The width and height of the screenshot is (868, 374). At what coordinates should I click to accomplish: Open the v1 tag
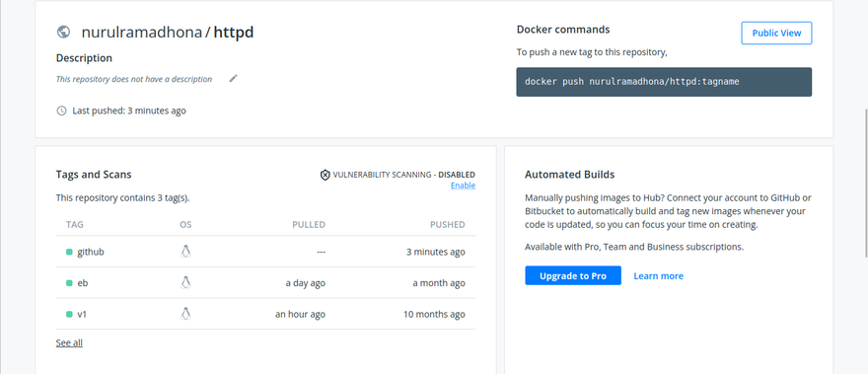pos(82,314)
